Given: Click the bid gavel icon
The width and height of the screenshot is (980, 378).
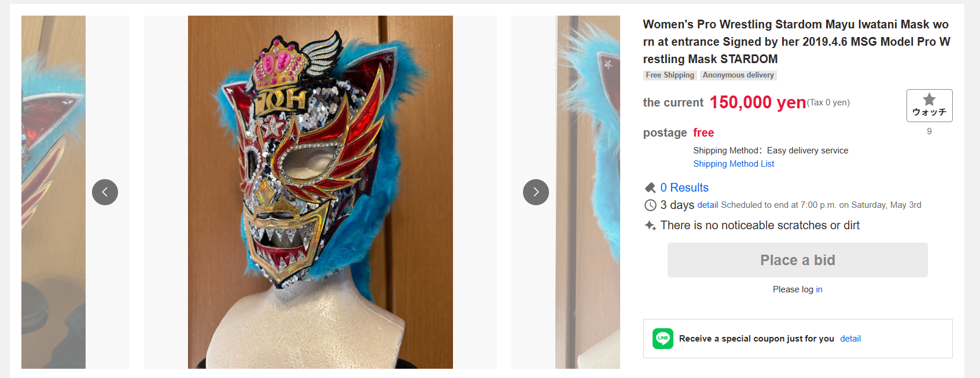Looking at the screenshot, I should click(x=650, y=188).
